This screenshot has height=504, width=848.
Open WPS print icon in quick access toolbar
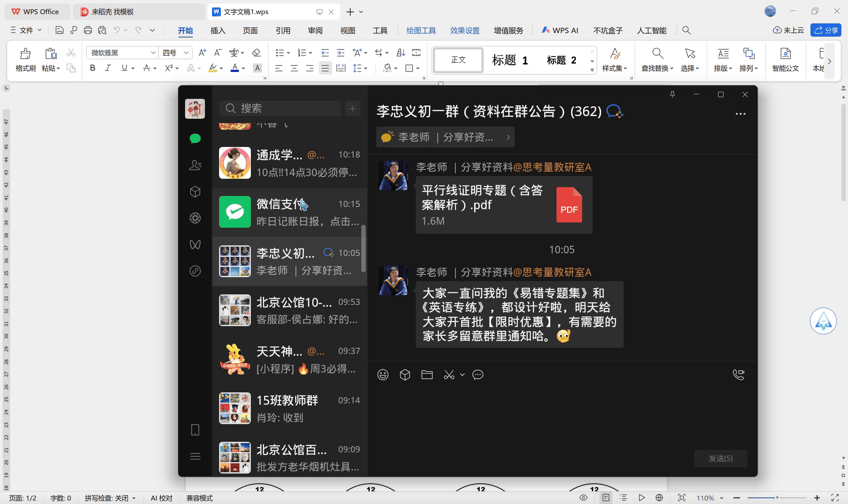point(88,30)
